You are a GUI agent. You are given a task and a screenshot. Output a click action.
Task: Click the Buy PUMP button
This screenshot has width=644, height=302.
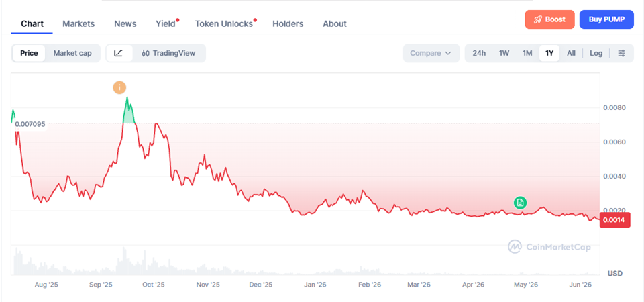(x=606, y=19)
